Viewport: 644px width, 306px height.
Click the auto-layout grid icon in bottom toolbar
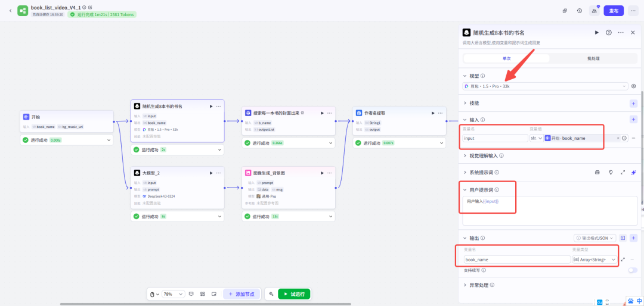click(203, 294)
